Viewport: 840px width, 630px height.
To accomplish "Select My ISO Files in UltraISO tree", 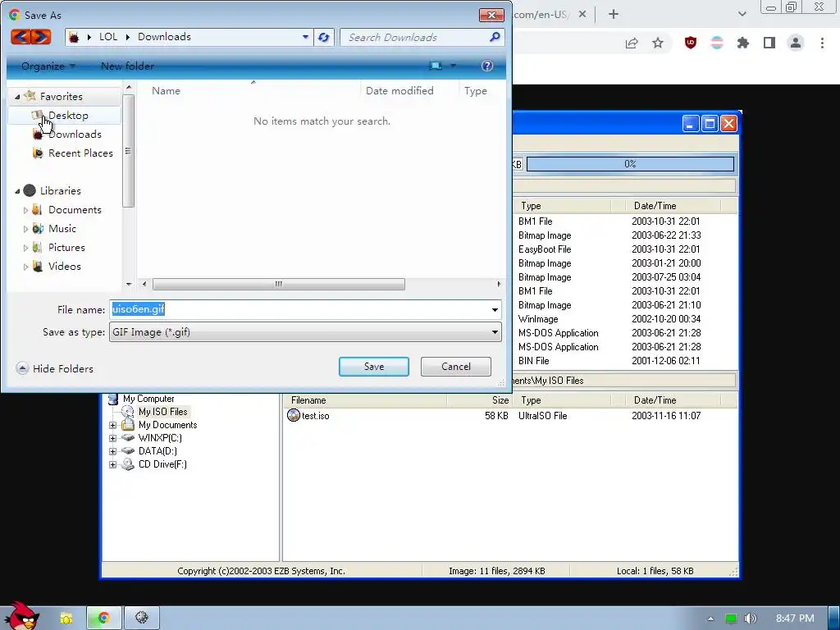I will [x=162, y=412].
